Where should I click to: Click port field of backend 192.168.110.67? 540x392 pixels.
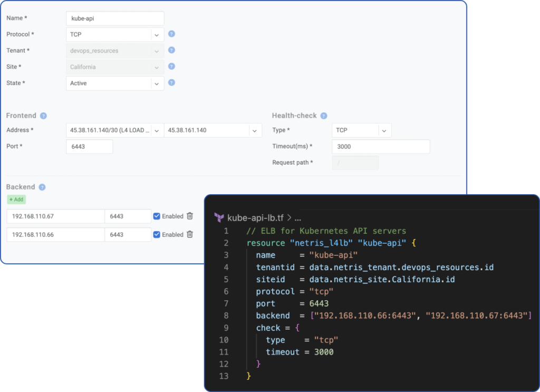point(128,216)
